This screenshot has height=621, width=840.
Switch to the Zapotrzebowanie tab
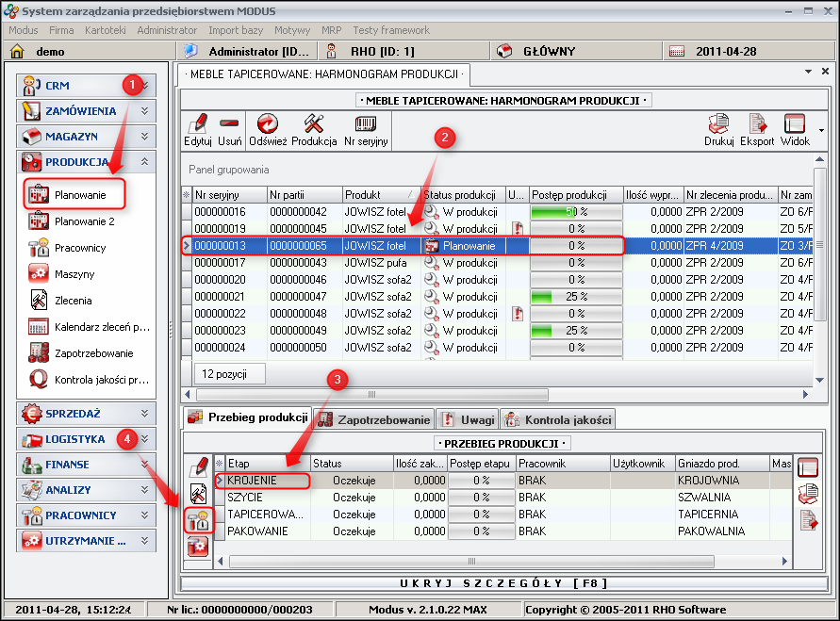click(373, 419)
